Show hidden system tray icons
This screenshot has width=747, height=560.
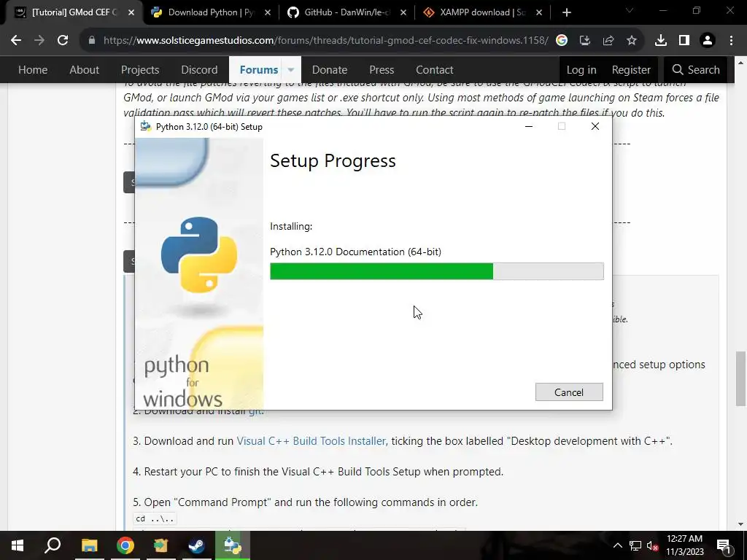(617, 545)
